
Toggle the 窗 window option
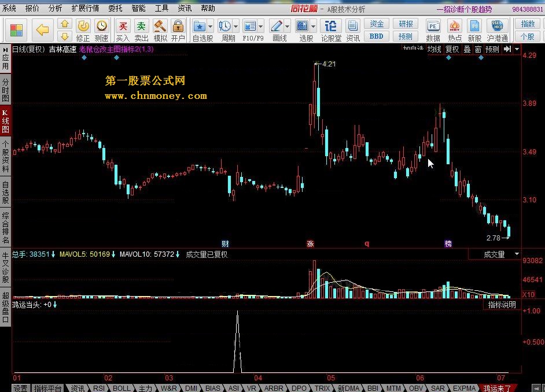tap(478, 49)
